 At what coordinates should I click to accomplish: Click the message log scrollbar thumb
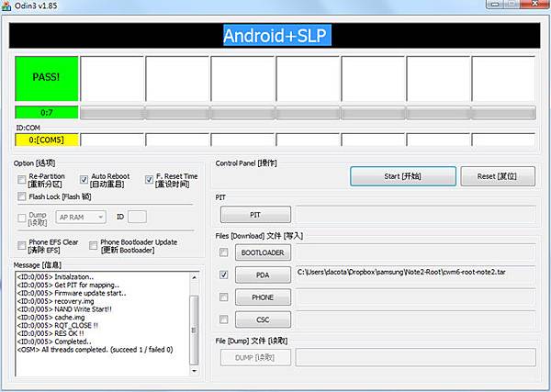[195, 330]
